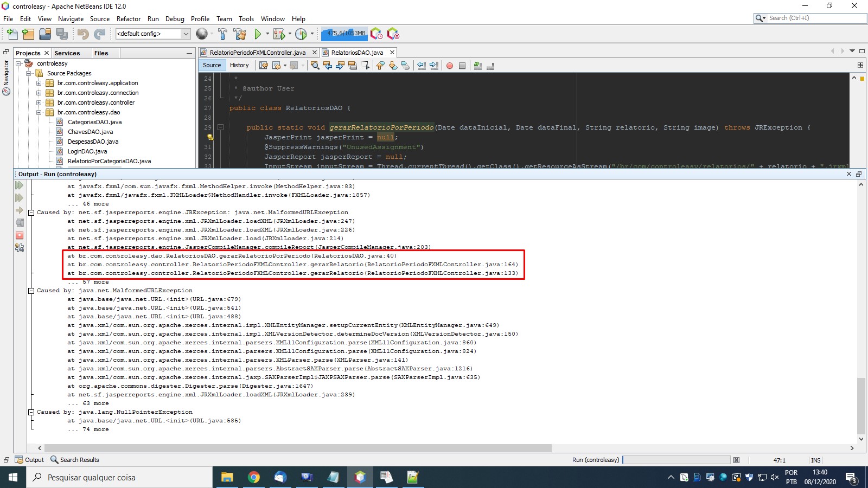Click the Find Selection magnifier in editor toolbar
This screenshot has width=868, height=488.
pos(315,66)
